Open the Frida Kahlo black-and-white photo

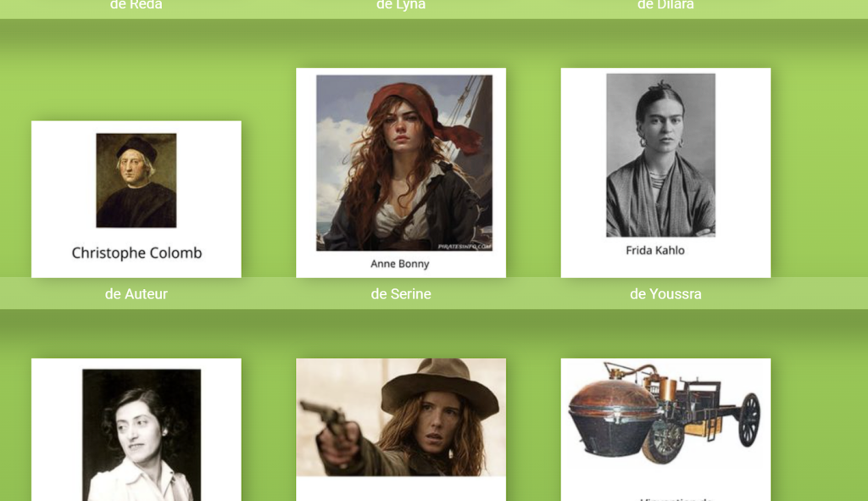pyautogui.click(x=660, y=155)
